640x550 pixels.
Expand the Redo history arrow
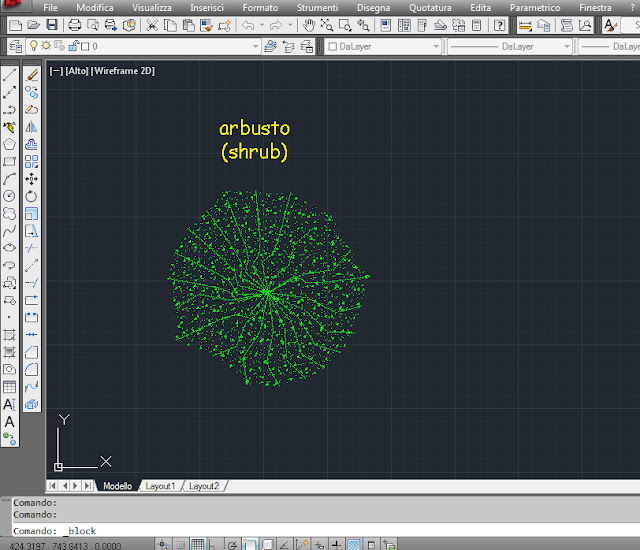pos(290,25)
